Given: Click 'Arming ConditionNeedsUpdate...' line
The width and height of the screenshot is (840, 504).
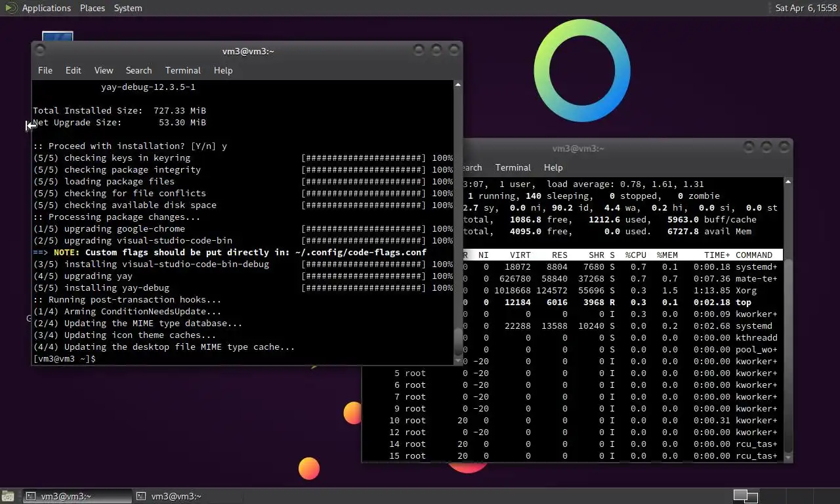Looking at the screenshot, I should [x=127, y=311].
